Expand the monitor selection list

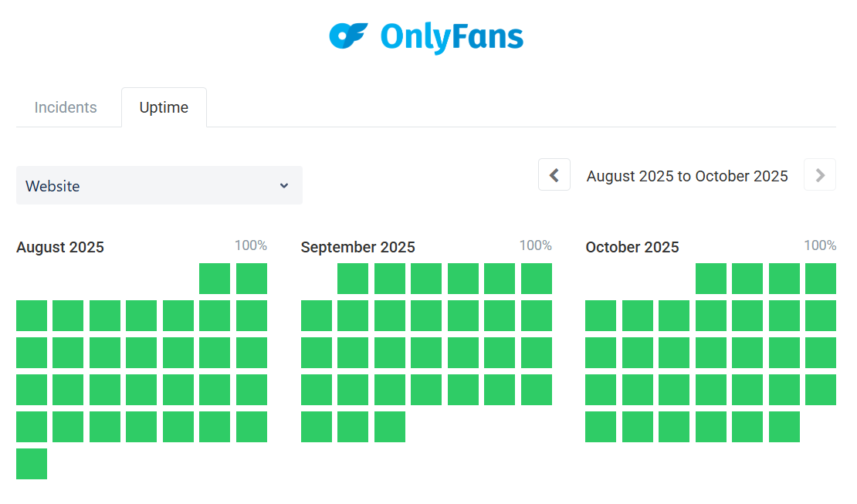point(160,185)
